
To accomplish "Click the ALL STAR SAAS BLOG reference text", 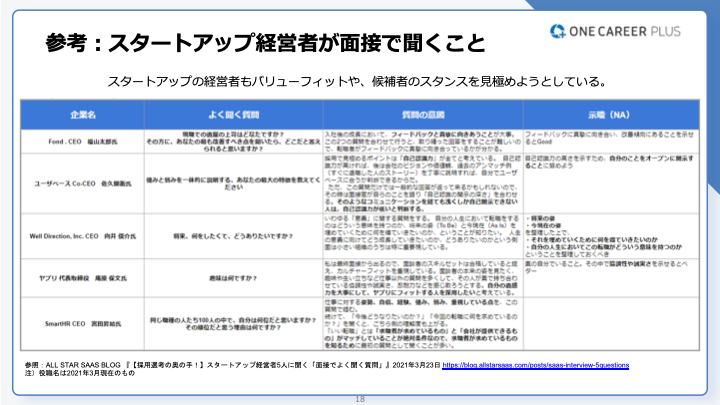I will tap(232, 365).
